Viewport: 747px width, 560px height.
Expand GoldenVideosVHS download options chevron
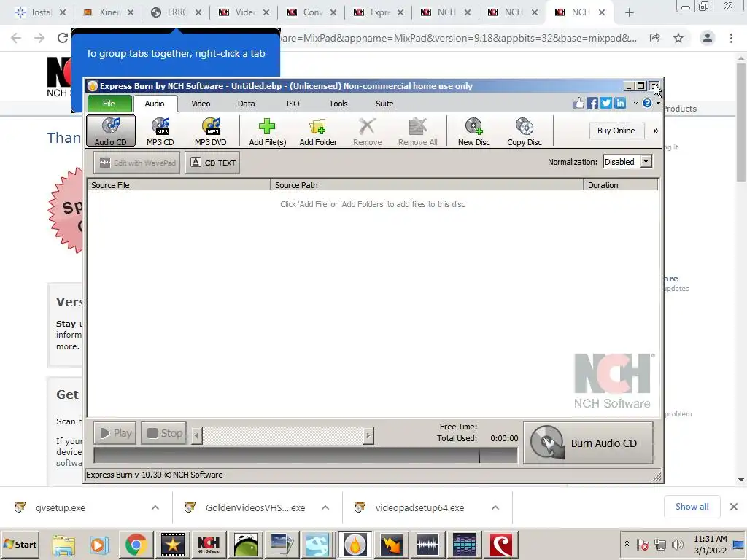[x=325, y=507]
